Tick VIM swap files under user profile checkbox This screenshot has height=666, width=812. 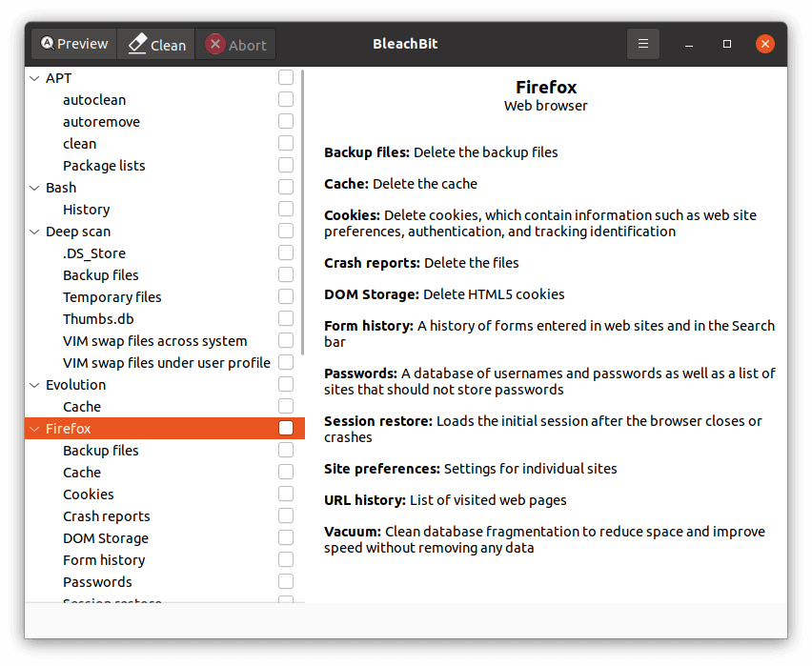tap(286, 362)
